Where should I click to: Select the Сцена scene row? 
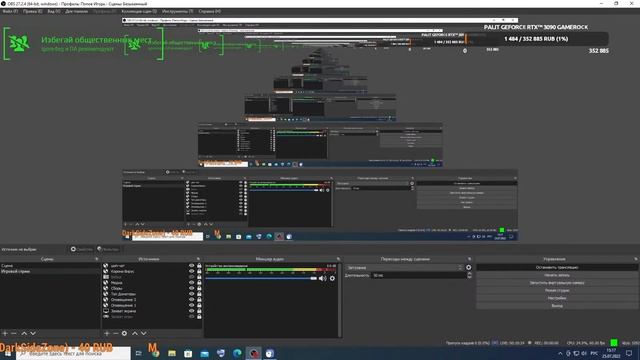(x=50, y=266)
